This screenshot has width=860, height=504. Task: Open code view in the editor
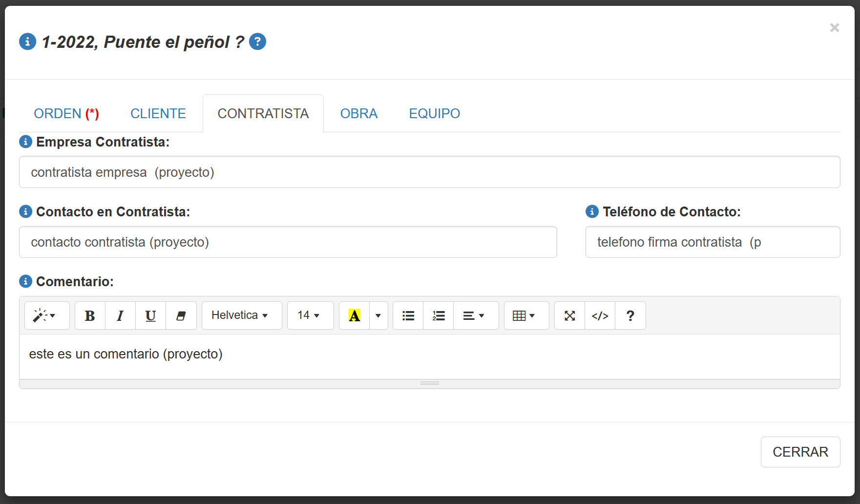(x=600, y=315)
